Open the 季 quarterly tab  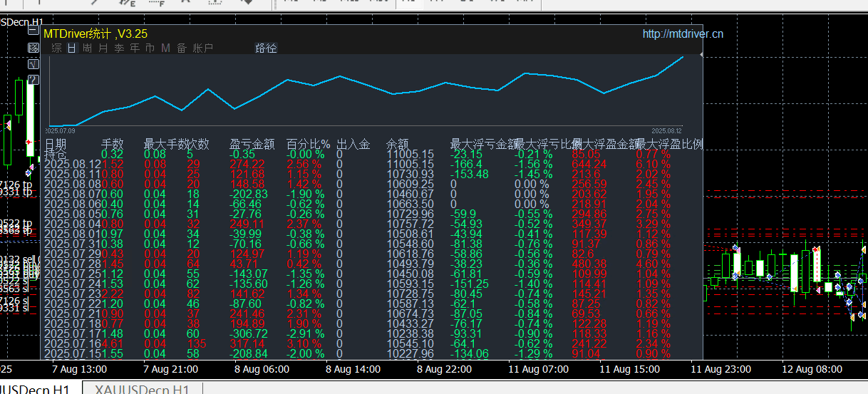click(119, 48)
